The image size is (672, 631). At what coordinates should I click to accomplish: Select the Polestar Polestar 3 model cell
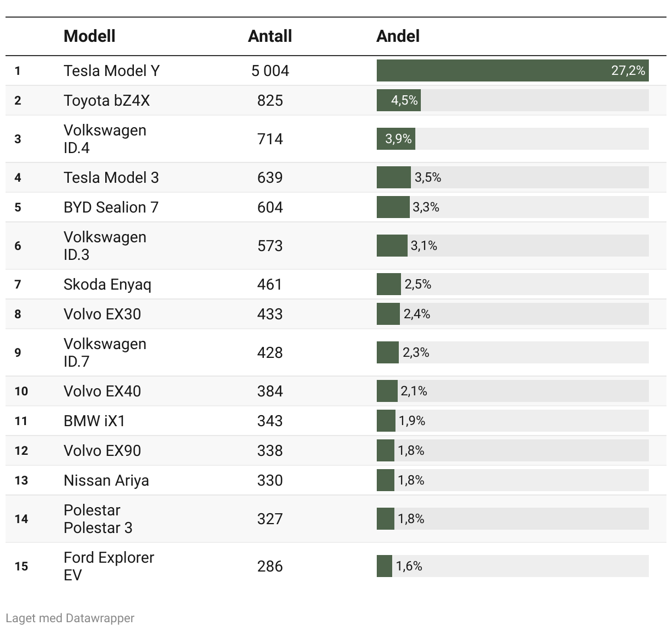(98, 519)
